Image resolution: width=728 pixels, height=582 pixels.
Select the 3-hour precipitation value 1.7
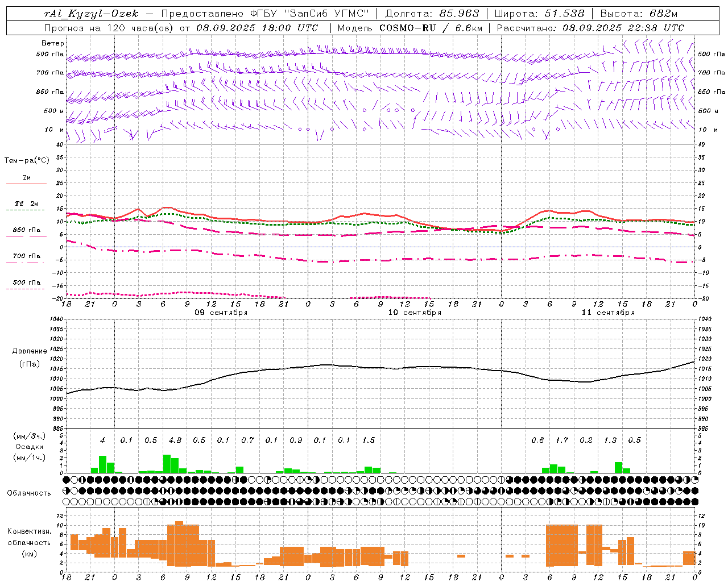pyautogui.click(x=562, y=440)
